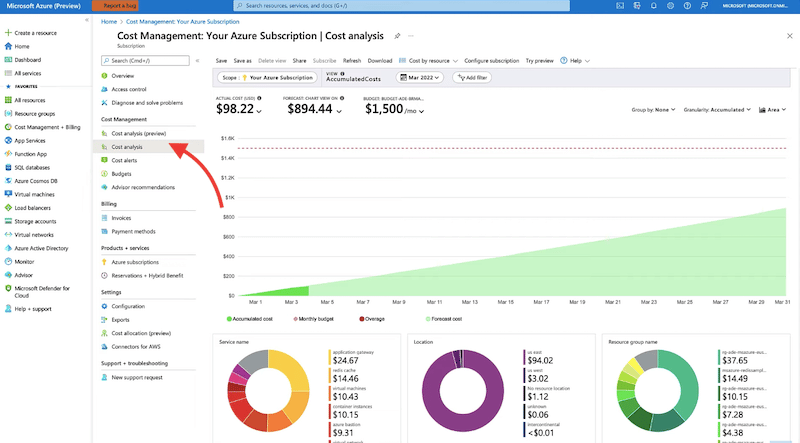The width and height of the screenshot is (800, 443).
Task: Open the Mar 2022 date range dropdown
Action: [419, 78]
